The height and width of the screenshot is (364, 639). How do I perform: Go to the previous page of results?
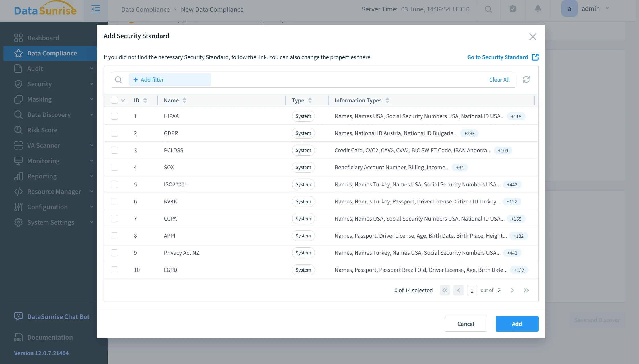459,290
